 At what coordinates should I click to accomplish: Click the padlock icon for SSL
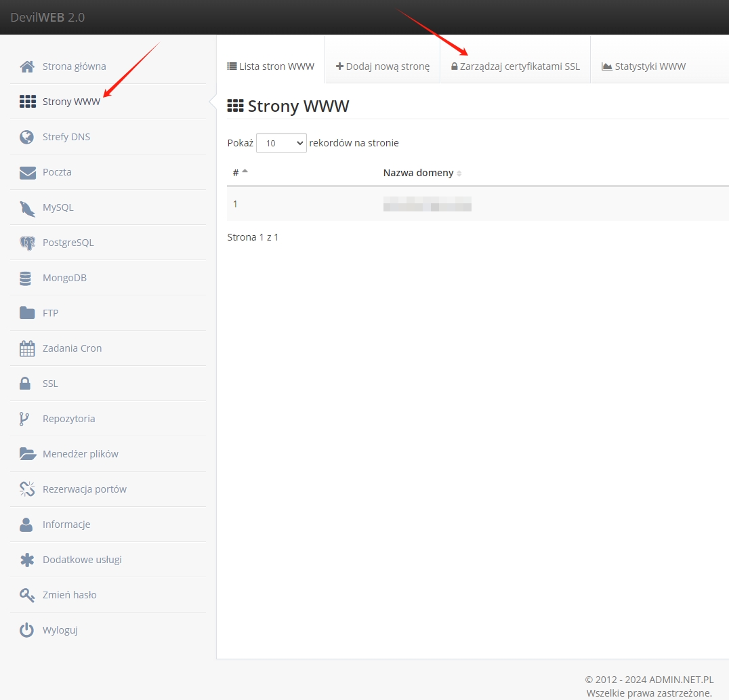point(26,384)
